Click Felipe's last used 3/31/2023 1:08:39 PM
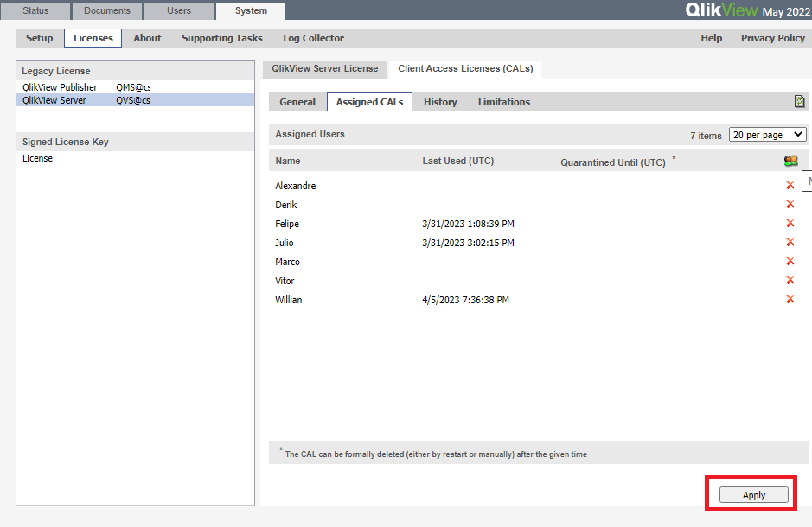812x527 pixels. pyautogui.click(x=468, y=224)
